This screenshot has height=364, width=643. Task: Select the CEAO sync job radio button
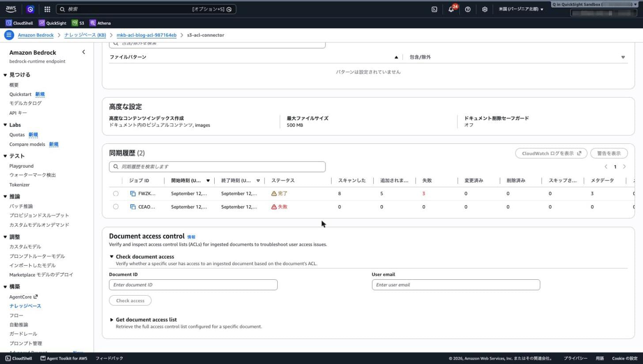pos(116,206)
